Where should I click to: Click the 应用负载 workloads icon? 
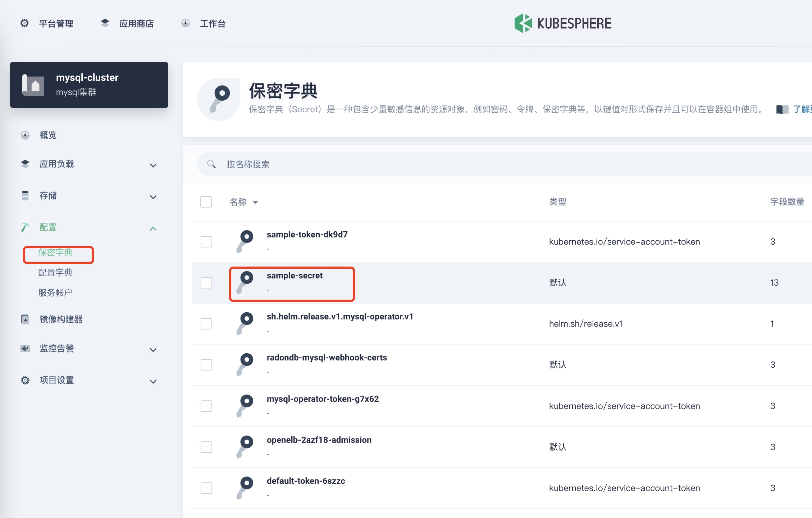click(25, 164)
